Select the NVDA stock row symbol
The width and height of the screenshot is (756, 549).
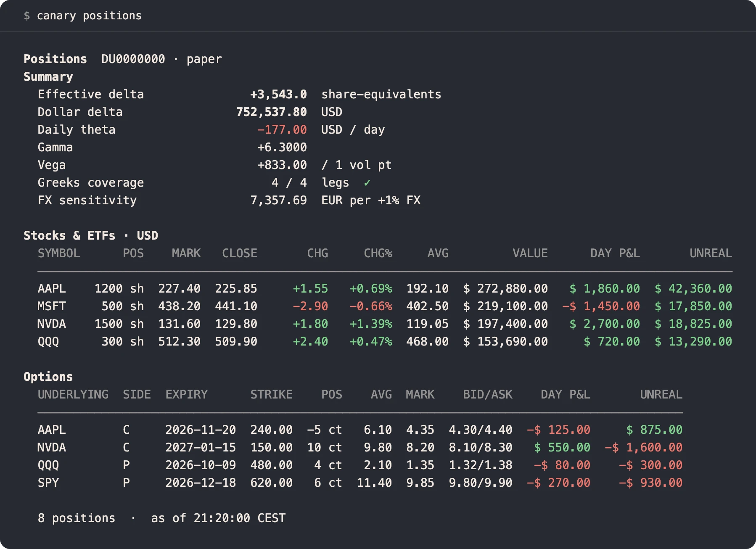coord(52,324)
